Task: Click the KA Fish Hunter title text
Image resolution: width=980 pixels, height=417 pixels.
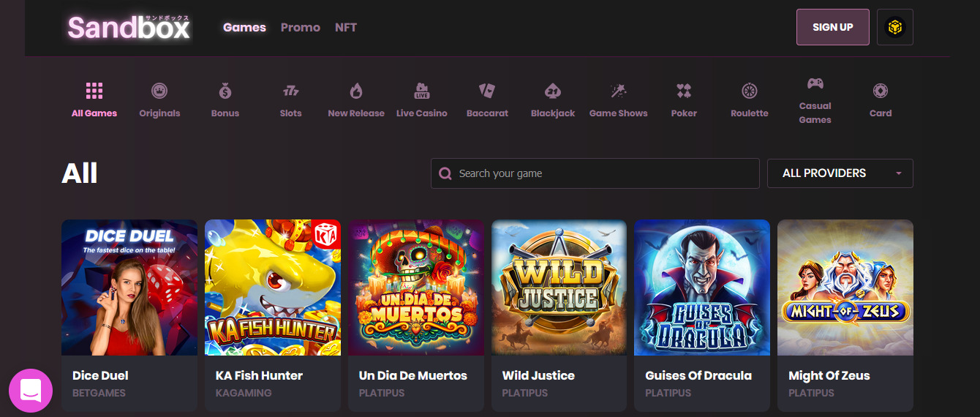Action: [259, 375]
